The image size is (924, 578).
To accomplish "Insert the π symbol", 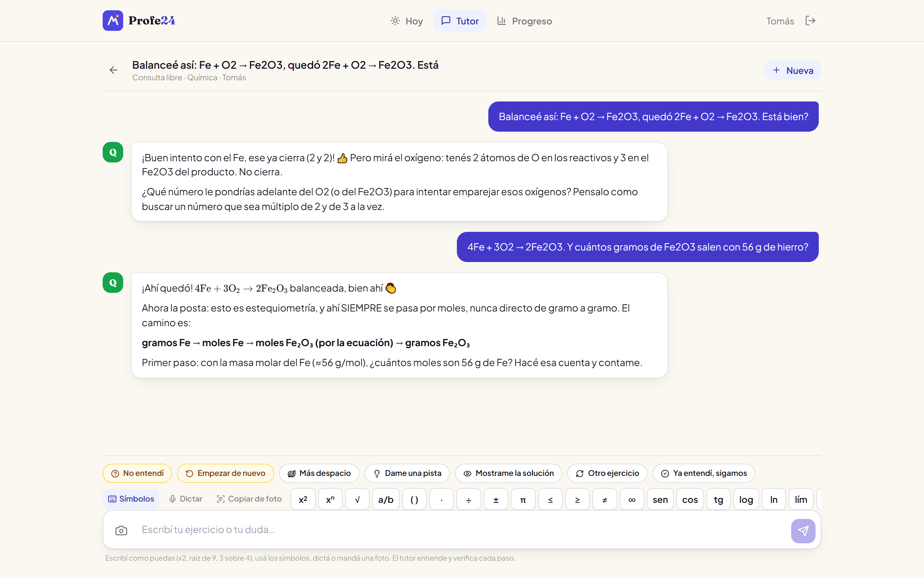I will (x=523, y=499).
